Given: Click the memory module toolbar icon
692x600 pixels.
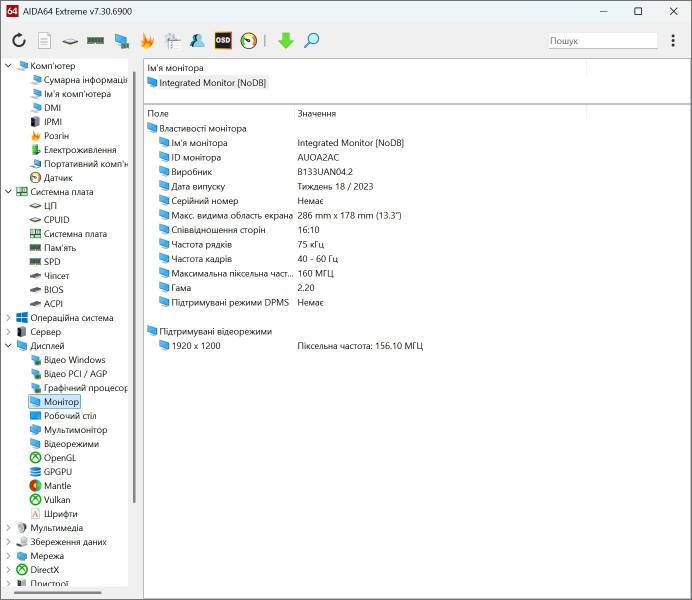Looking at the screenshot, I should click(95, 41).
